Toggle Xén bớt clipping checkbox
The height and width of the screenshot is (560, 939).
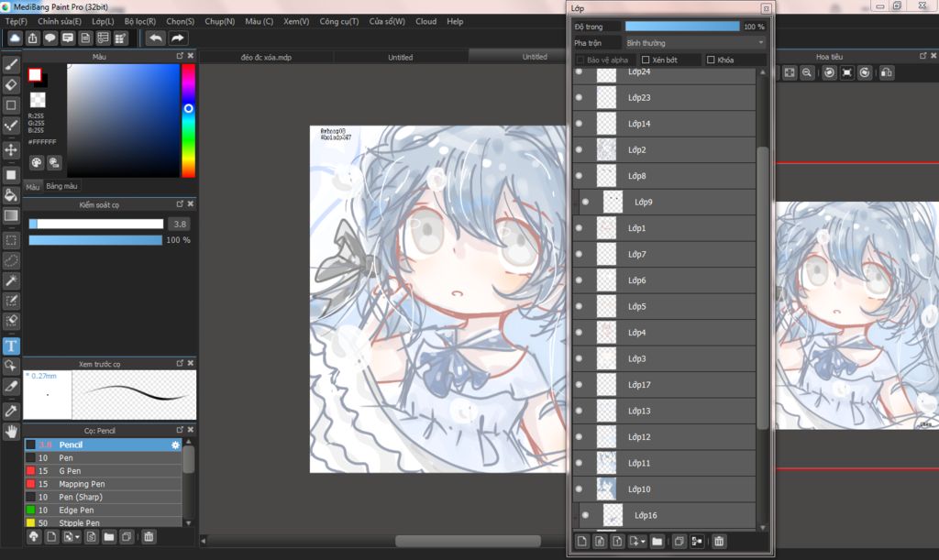pos(646,60)
